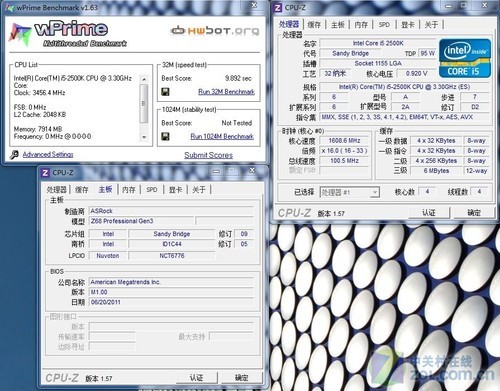The height and width of the screenshot is (391, 500).
Task: Select 缓存 tab in mainboard CPU-Z window
Action: [x=81, y=190]
